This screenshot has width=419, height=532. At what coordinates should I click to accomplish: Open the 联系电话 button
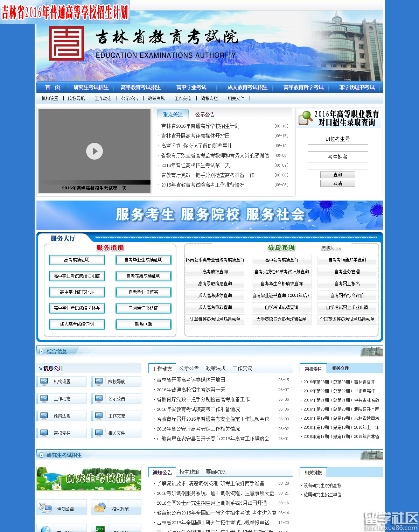pos(144,324)
